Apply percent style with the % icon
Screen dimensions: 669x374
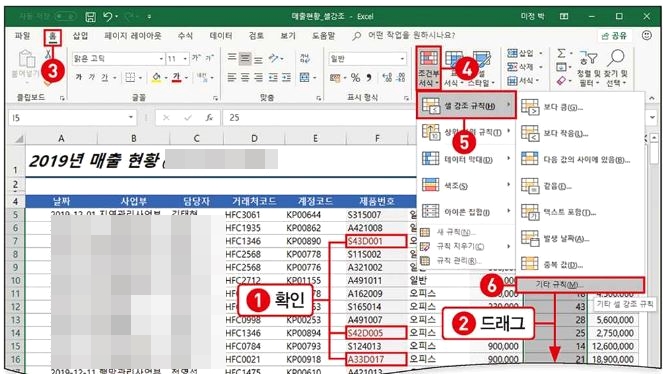point(355,78)
